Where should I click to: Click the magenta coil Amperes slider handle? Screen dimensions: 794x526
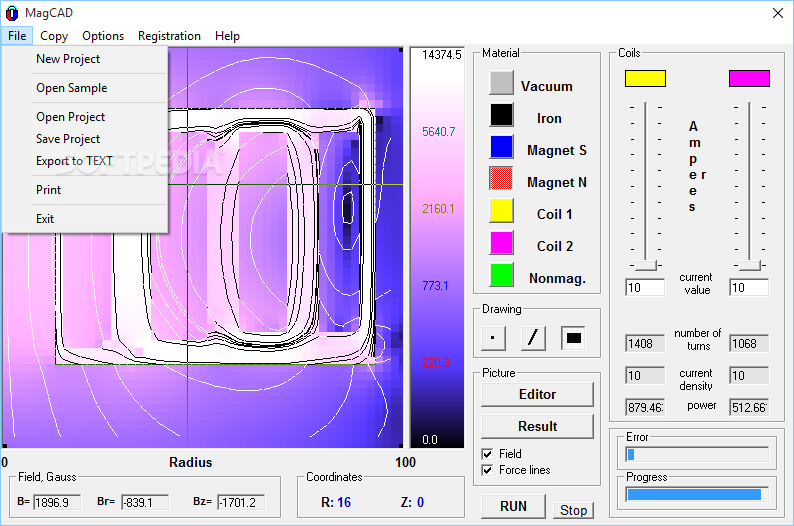[x=749, y=265]
